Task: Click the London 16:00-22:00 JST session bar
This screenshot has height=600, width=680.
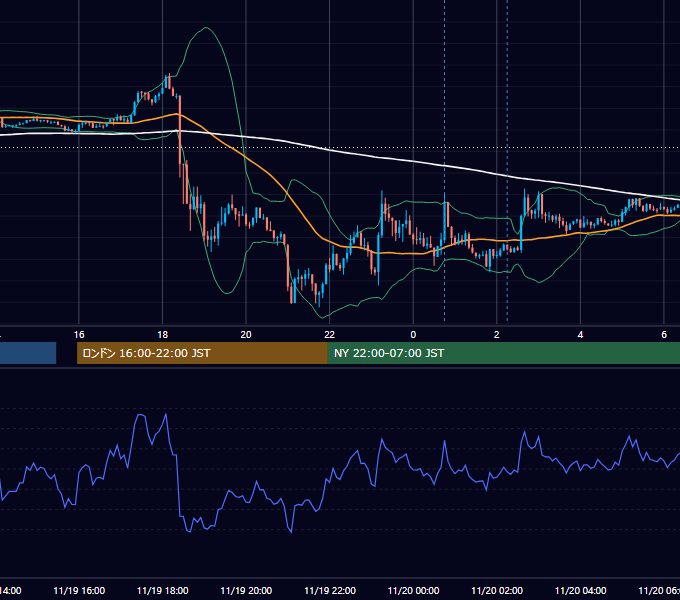Action: [x=202, y=353]
